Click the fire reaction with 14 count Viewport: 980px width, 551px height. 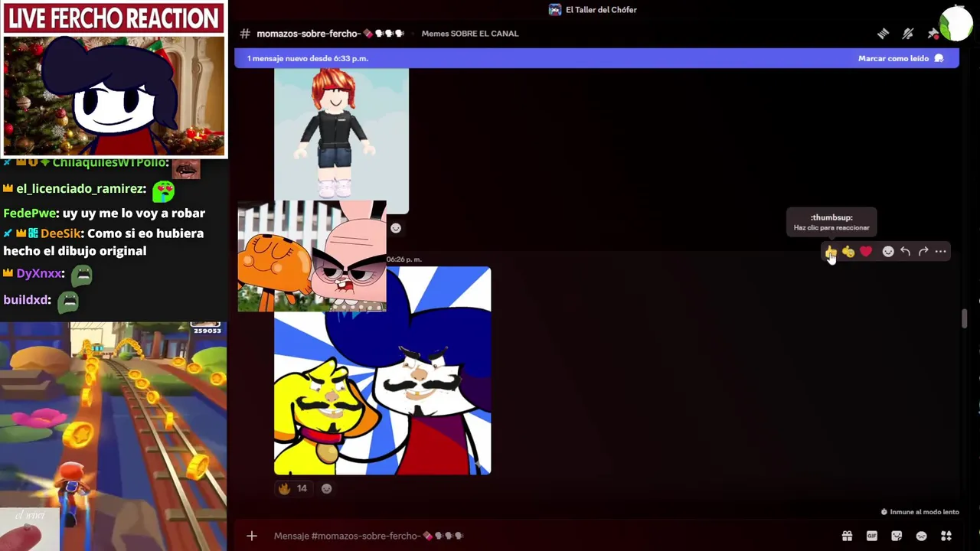[x=293, y=488]
